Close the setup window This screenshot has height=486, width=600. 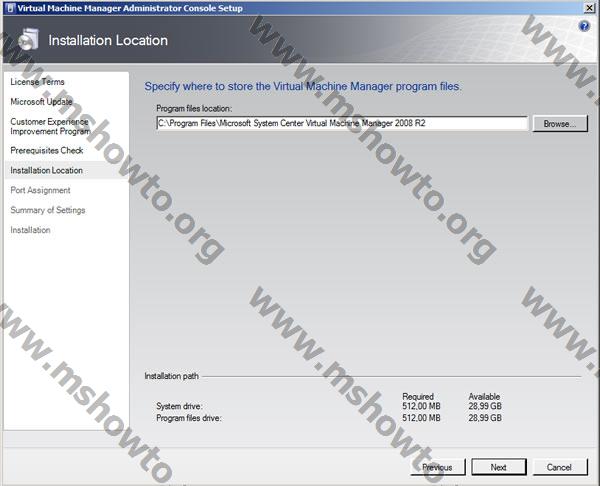(x=590, y=7)
